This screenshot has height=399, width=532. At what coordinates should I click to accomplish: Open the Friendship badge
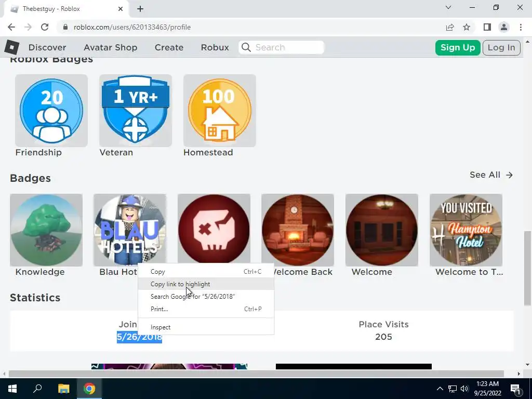51,111
